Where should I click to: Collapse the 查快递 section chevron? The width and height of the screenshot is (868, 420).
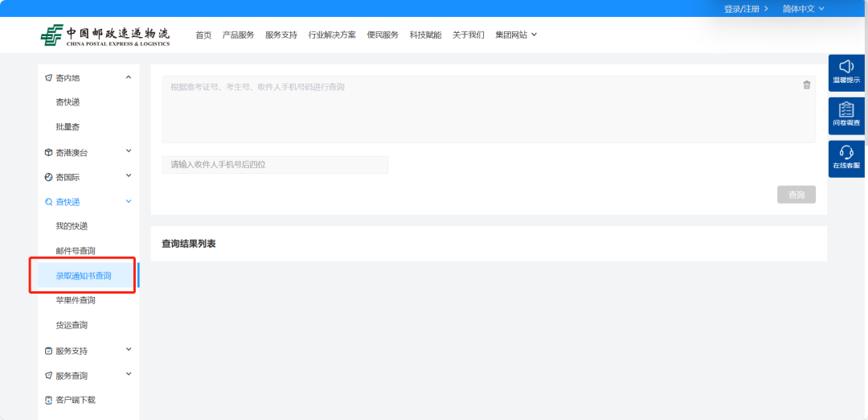pyautogui.click(x=129, y=201)
